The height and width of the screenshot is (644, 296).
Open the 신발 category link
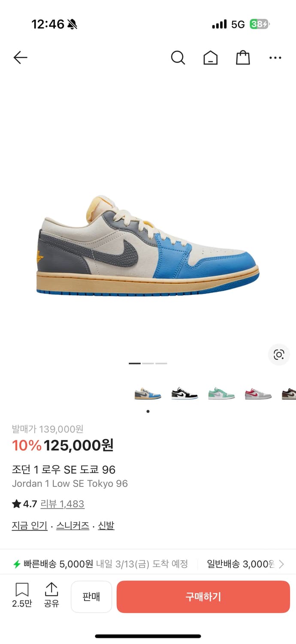(106, 526)
